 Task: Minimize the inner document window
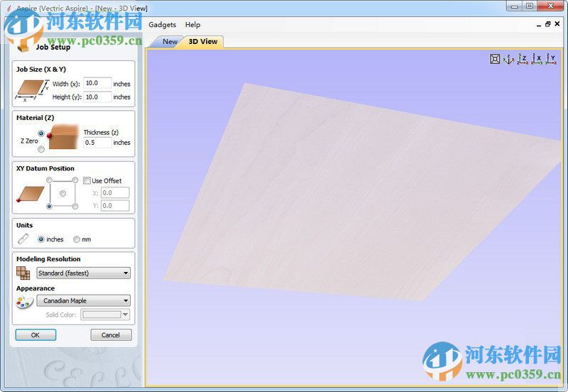click(539, 25)
